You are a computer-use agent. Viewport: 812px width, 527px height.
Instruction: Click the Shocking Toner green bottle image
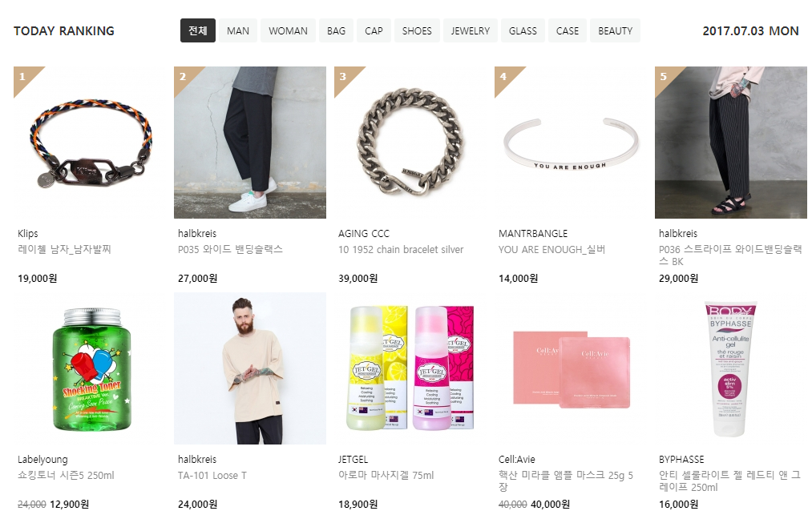coord(90,368)
